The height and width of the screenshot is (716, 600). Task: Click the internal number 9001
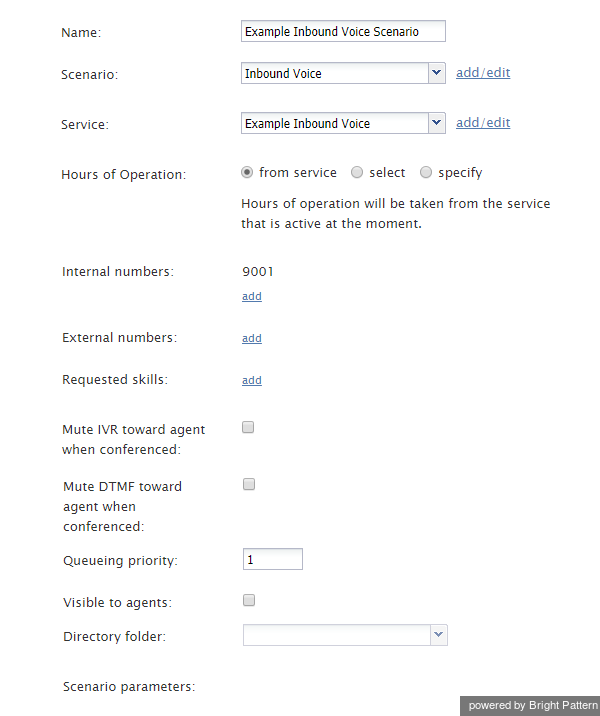(258, 272)
